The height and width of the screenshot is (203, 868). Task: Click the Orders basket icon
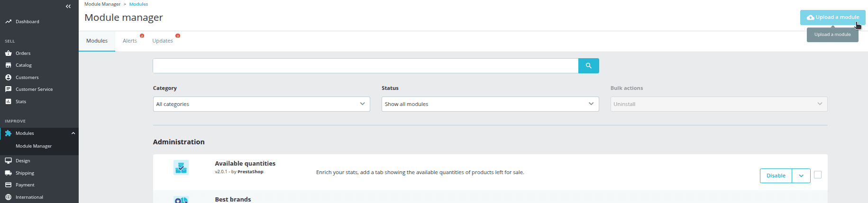[x=8, y=53]
